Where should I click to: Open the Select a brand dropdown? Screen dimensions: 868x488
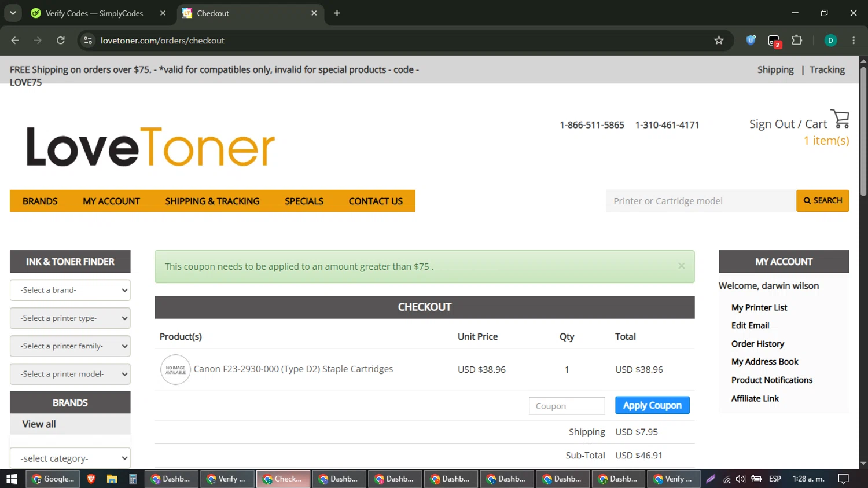coord(70,290)
